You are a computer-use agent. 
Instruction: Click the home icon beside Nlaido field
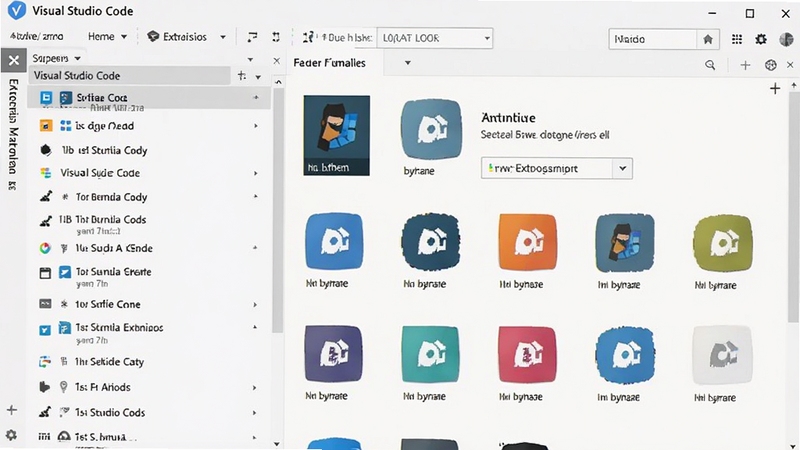tap(708, 39)
